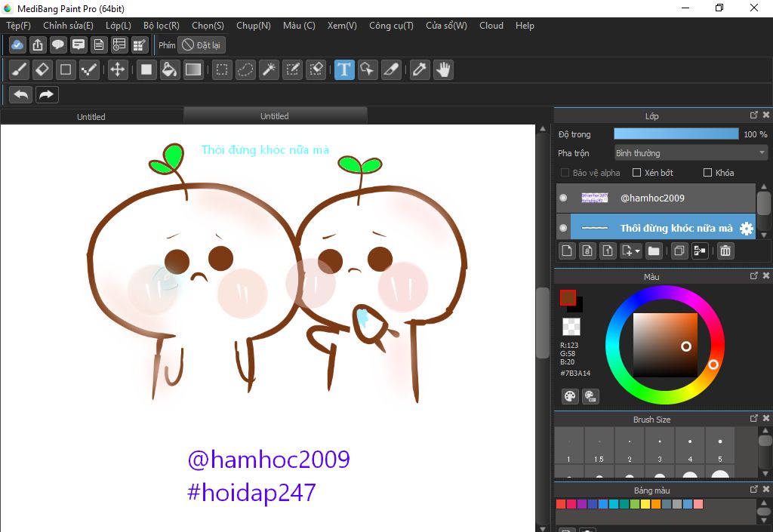Select the Dot pen tool
The width and height of the screenshot is (773, 532).
(x=89, y=70)
